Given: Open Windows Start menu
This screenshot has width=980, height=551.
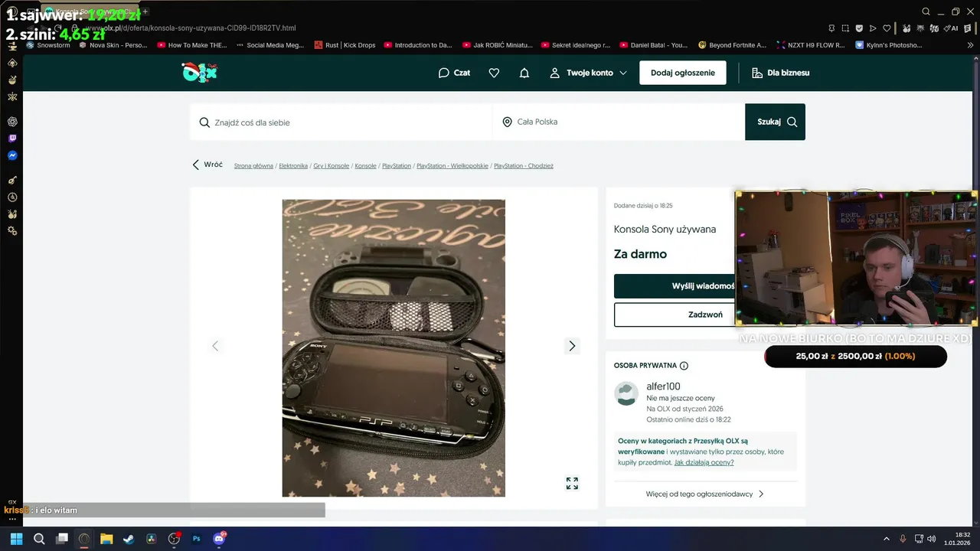Looking at the screenshot, I should point(16,539).
